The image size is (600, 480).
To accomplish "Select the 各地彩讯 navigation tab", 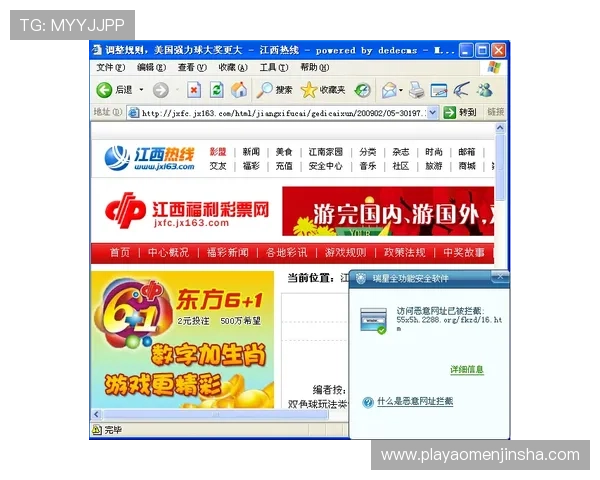I will [x=287, y=253].
